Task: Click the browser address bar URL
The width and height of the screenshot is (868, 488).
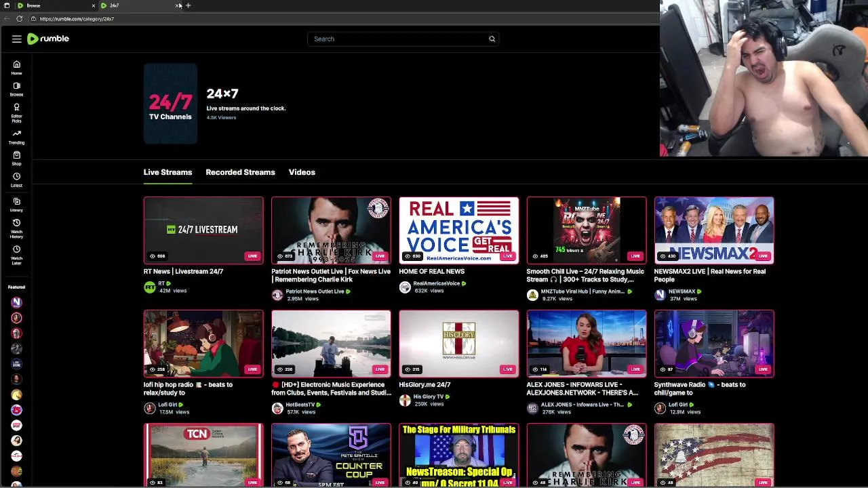Action: [x=77, y=19]
